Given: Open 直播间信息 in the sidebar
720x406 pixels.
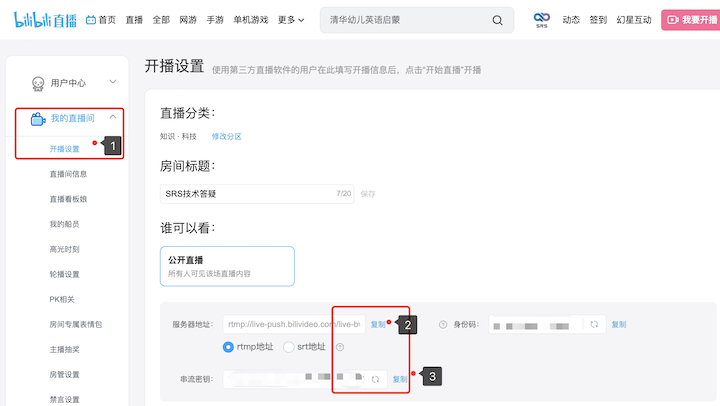Looking at the screenshot, I should point(69,174).
